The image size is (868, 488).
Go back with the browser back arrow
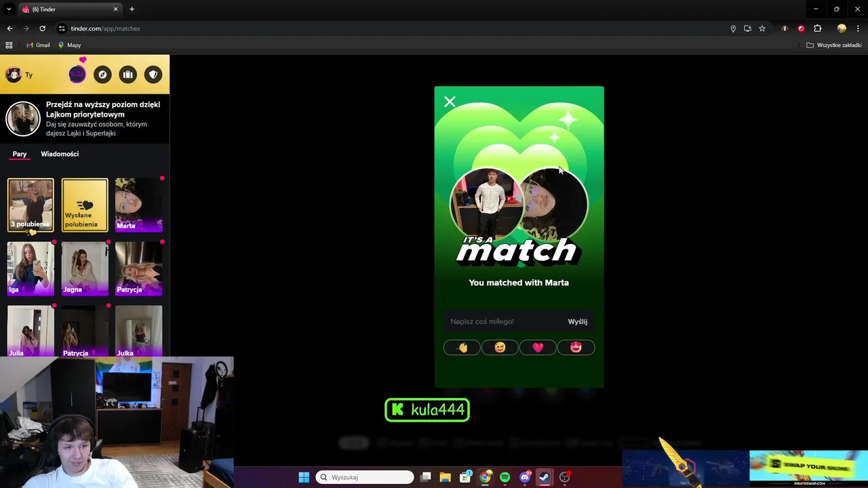tap(9, 28)
